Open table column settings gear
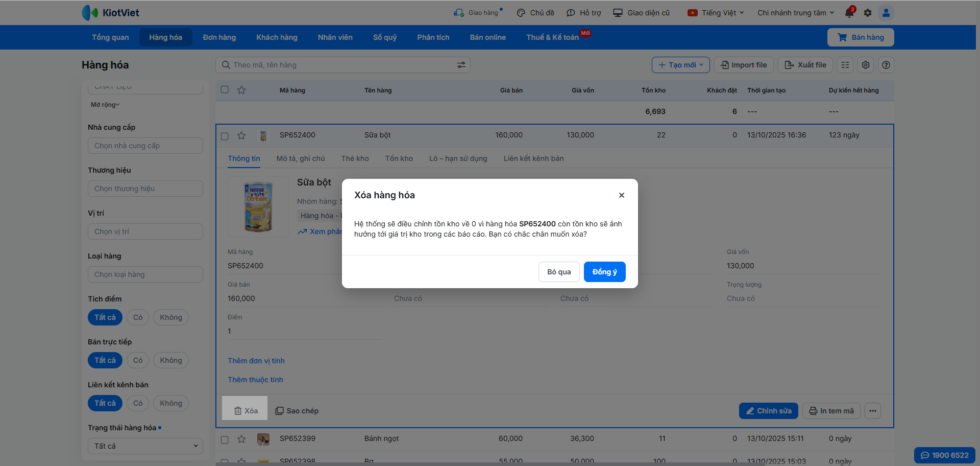This screenshot has width=980, height=466. [866, 65]
